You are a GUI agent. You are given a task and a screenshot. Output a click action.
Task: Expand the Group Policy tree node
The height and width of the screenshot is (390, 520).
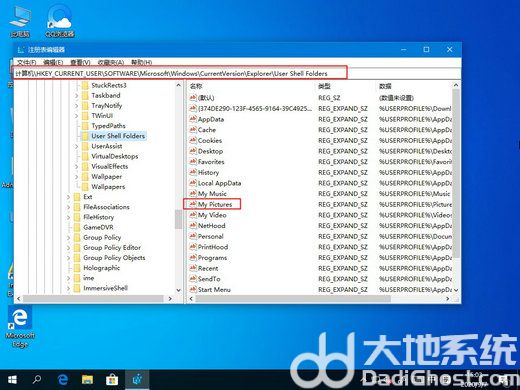coord(68,238)
